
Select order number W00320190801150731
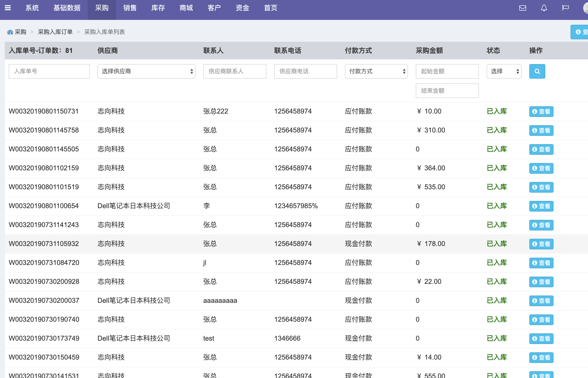pos(44,111)
